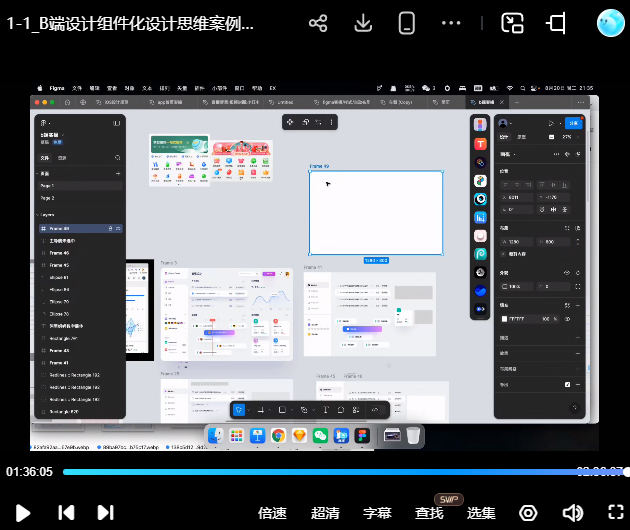Viewport: 630px width, 530px height.
Task: Open the mobile phone viewing icon
Action: coord(406,23)
